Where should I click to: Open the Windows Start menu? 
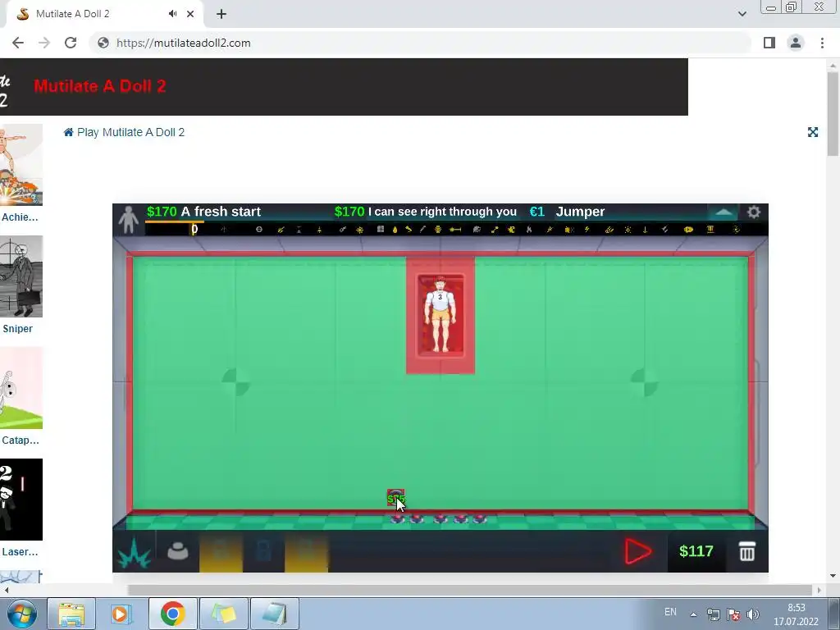(21, 614)
